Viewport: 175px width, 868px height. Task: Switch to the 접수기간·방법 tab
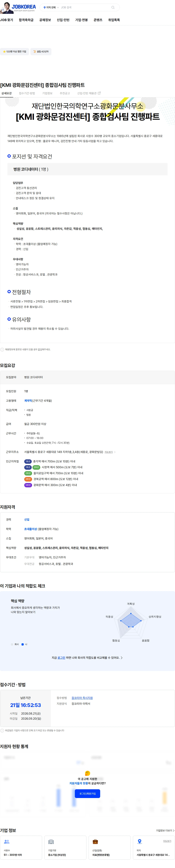click(27, 93)
